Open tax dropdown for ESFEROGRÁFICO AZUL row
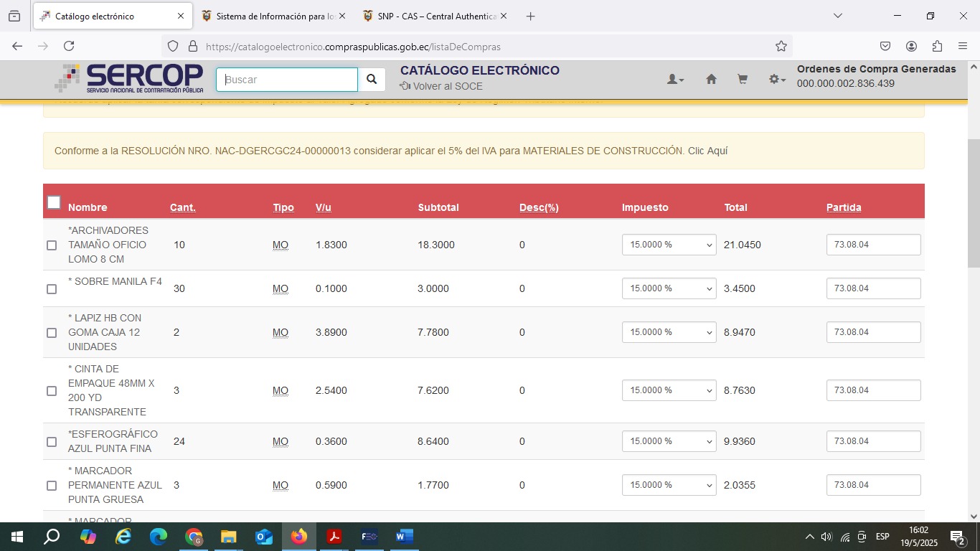This screenshot has height=551, width=980. pyautogui.click(x=669, y=441)
